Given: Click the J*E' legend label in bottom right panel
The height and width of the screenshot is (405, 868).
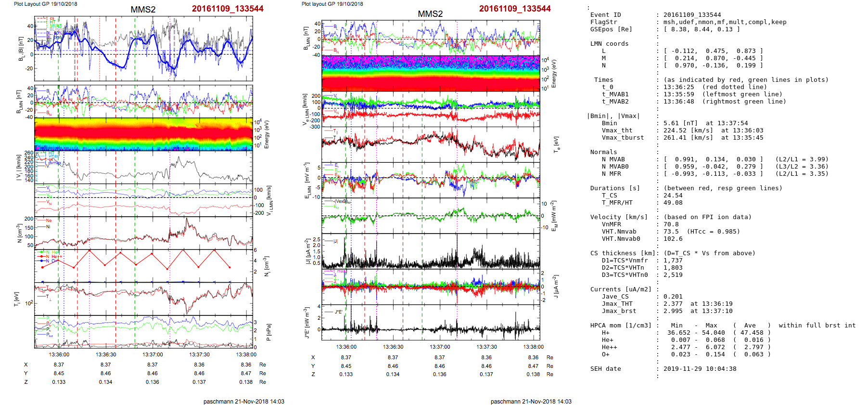Looking at the screenshot, I should tap(338, 312).
